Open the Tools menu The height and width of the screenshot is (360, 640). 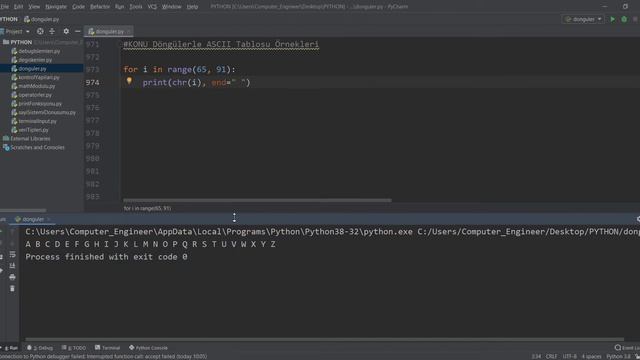136,7
